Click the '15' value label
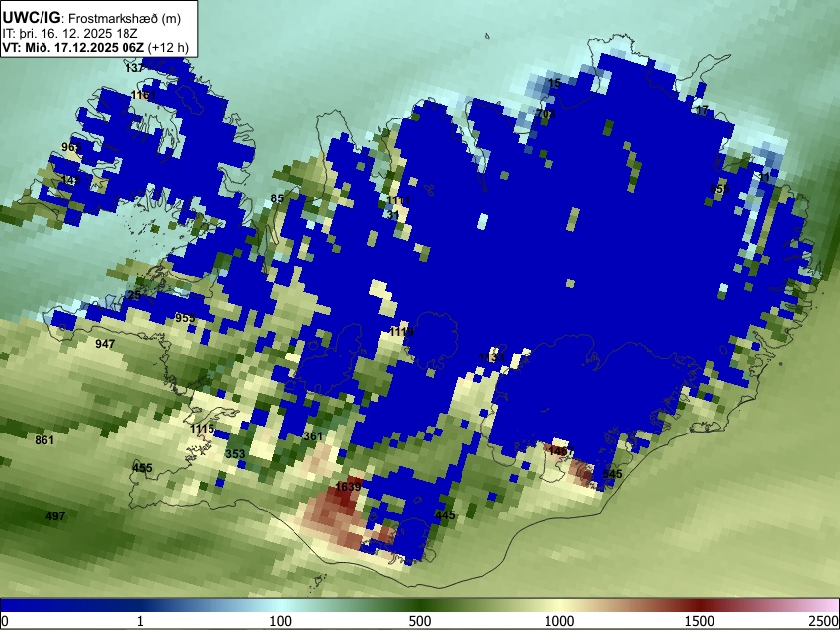The height and width of the screenshot is (630, 840). coord(555,83)
